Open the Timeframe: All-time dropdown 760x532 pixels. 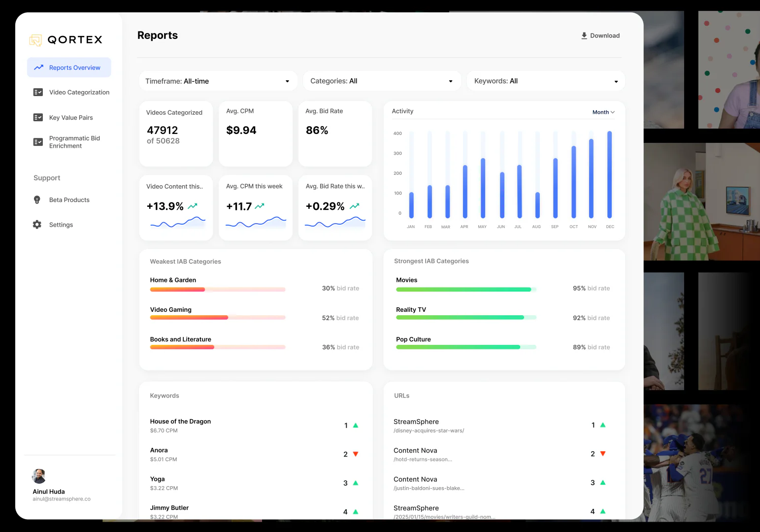[218, 81]
